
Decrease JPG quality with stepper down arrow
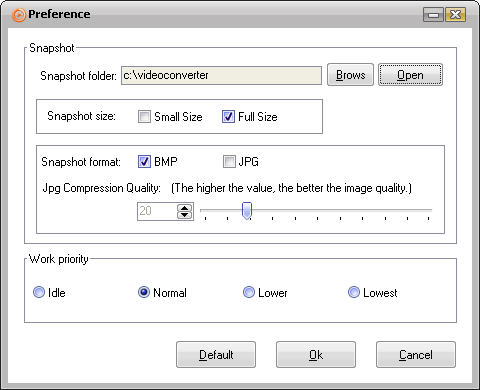pos(185,215)
